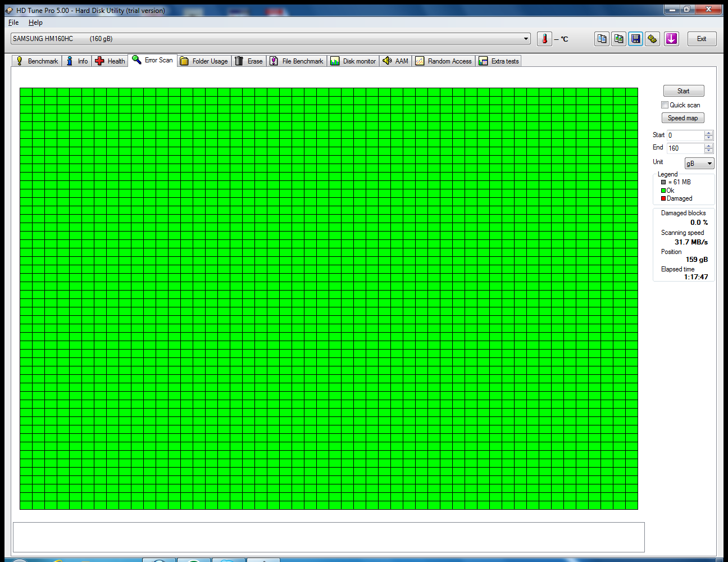
Task: Click the green Ok legend swatch
Action: tap(663, 191)
